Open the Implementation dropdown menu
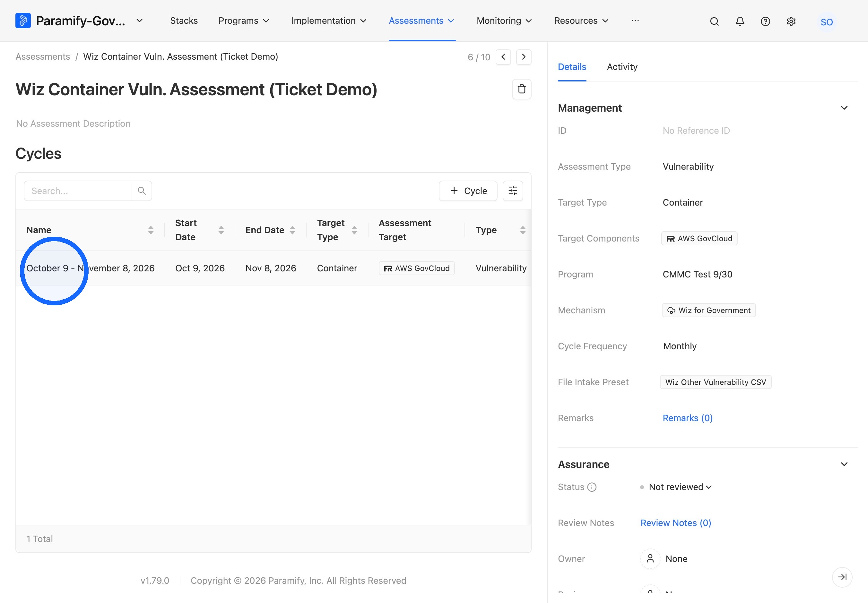The height and width of the screenshot is (603, 868). point(329,21)
